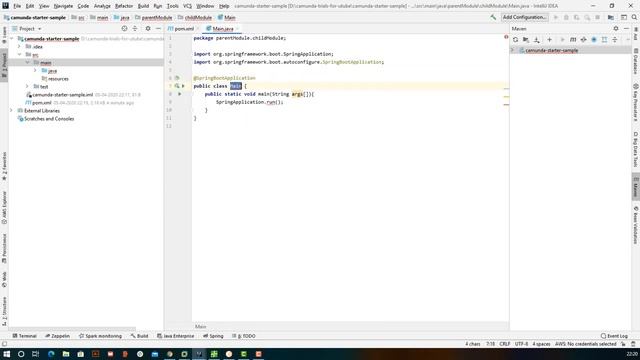
Task: Expand the java folder
Action: pyautogui.click(x=35, y=71)
